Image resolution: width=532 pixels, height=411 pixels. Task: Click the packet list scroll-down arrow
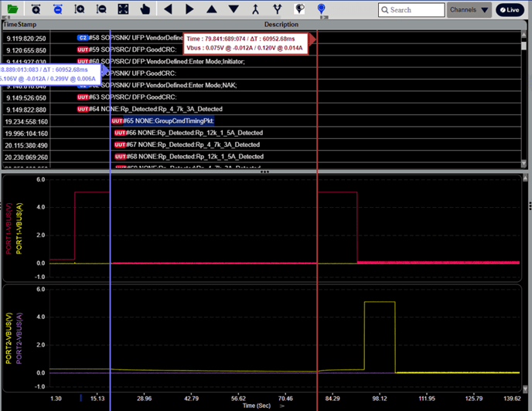pos(524,164)
